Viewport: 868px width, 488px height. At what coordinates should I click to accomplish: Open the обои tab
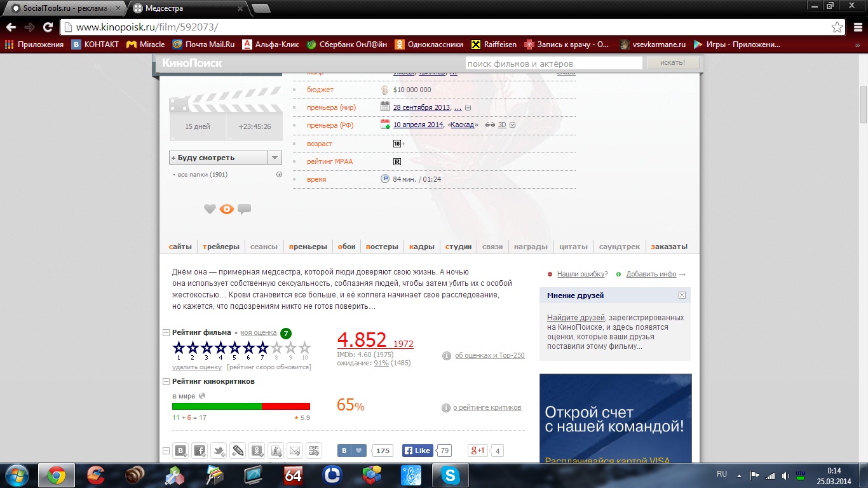(347, 247)
